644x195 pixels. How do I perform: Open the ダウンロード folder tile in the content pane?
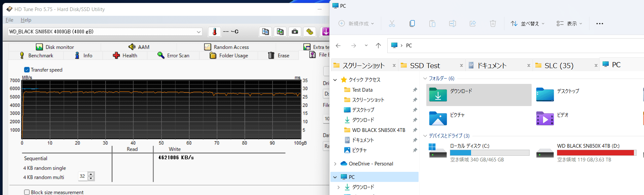click(479, 95)
